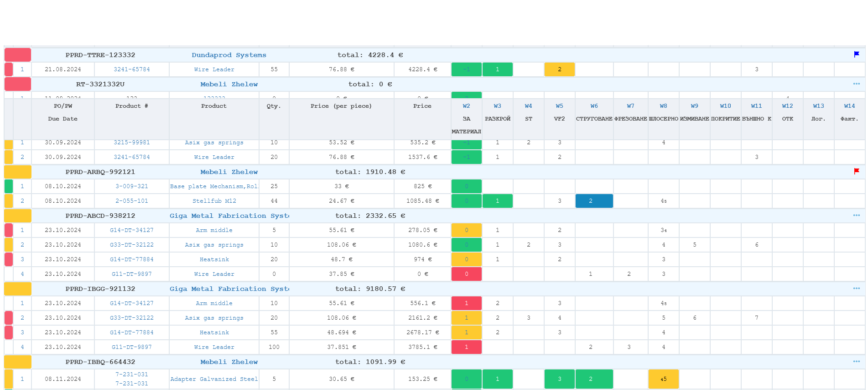Click due date 08.11.2024 cell

tap(63, 379)
